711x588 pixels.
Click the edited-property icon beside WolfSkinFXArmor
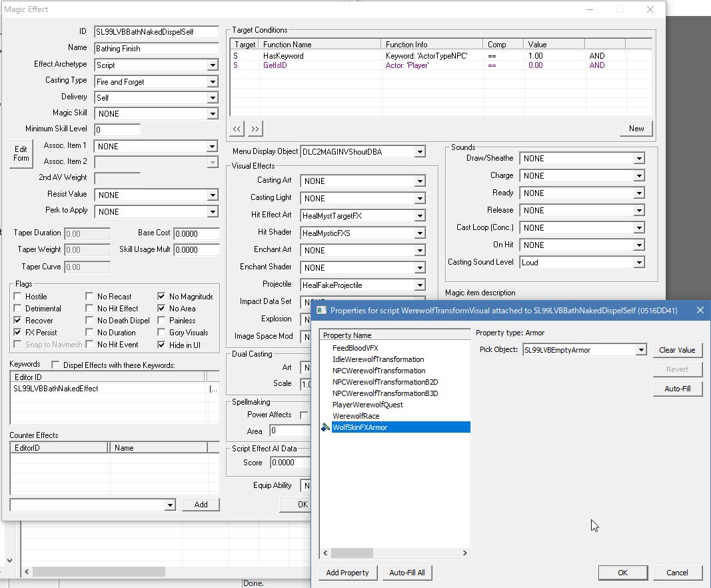(x=325, y=427)
